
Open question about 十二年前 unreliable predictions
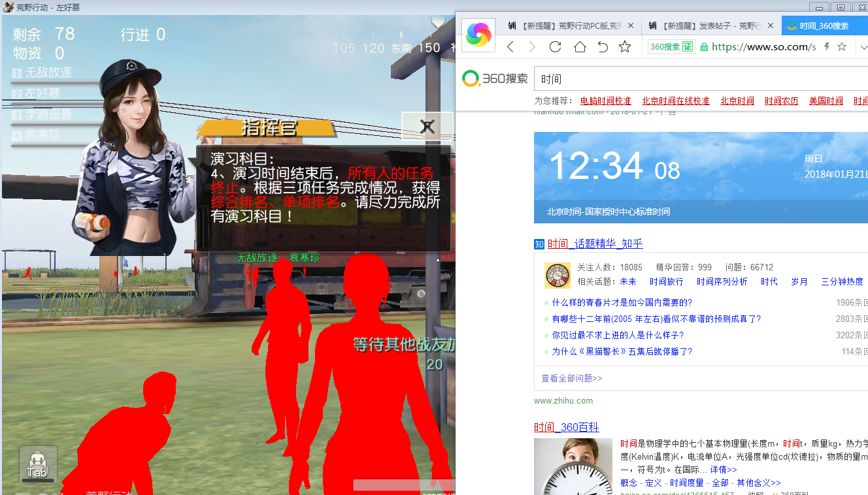657,319
